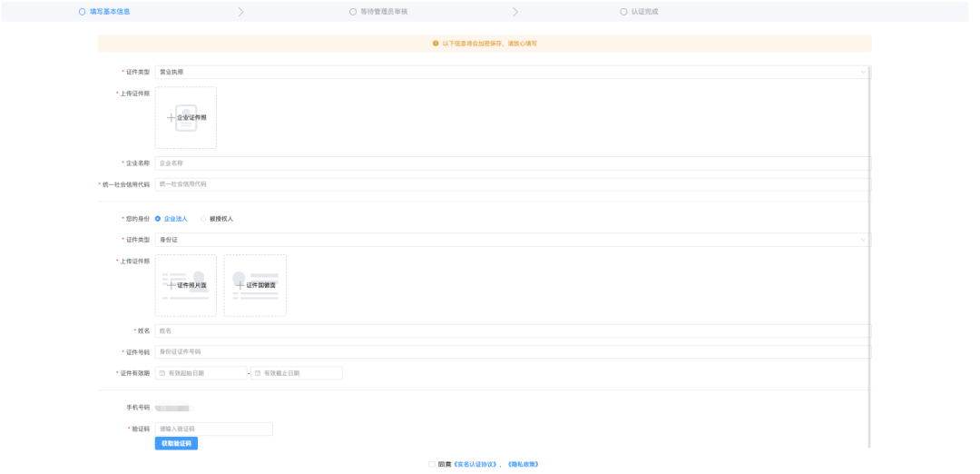Click the 认证完成 step circle icon
Screen dimensions: 980x474
[623, 11]
